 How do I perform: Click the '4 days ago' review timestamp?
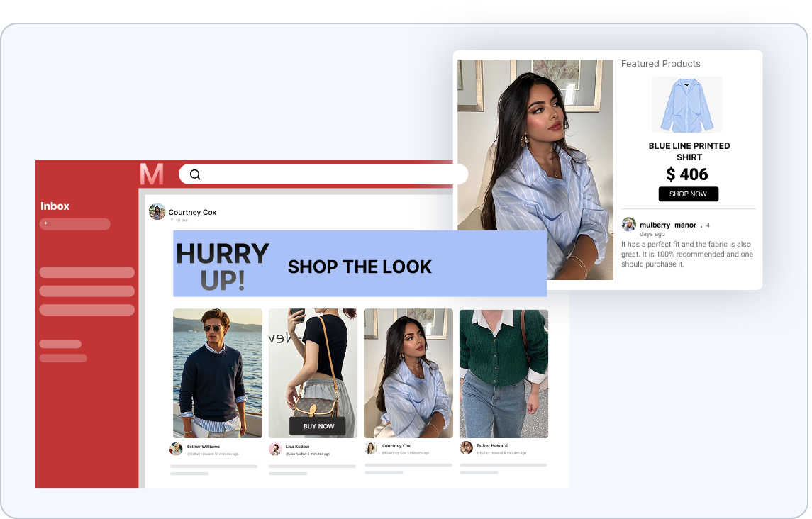pyautogui.click(x=674, y=230)
